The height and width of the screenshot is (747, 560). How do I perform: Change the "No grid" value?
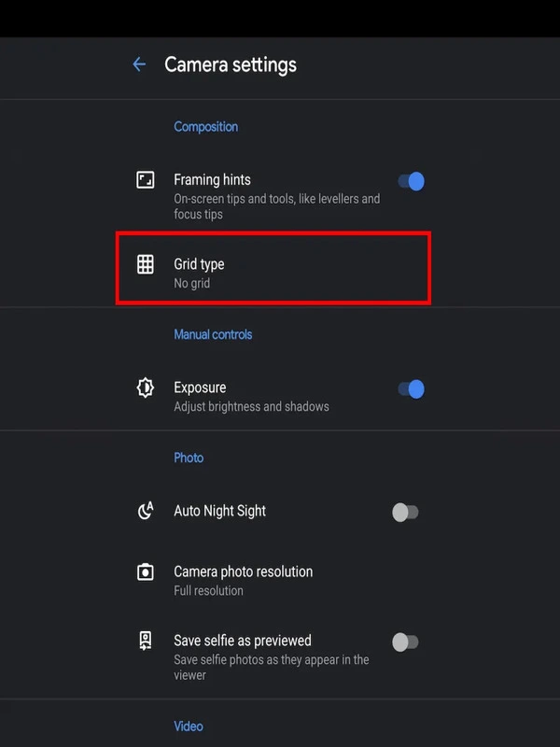click(x=192, y=284)
